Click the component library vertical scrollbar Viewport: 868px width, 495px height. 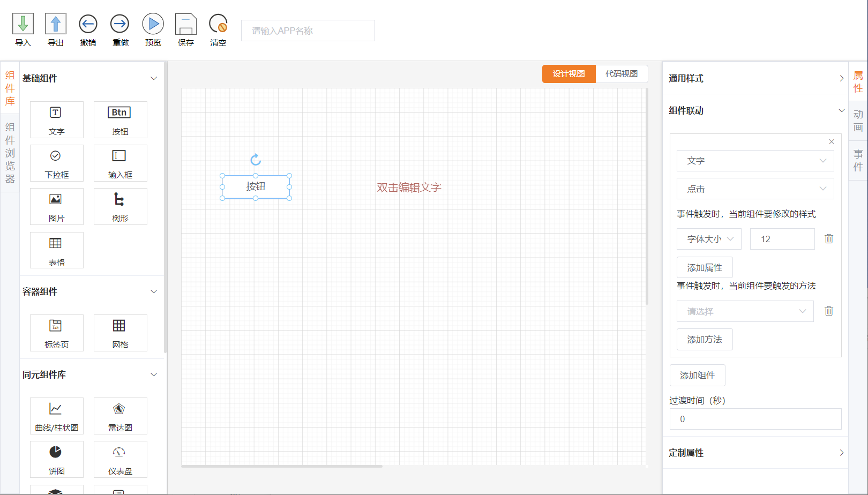(165, 207)
